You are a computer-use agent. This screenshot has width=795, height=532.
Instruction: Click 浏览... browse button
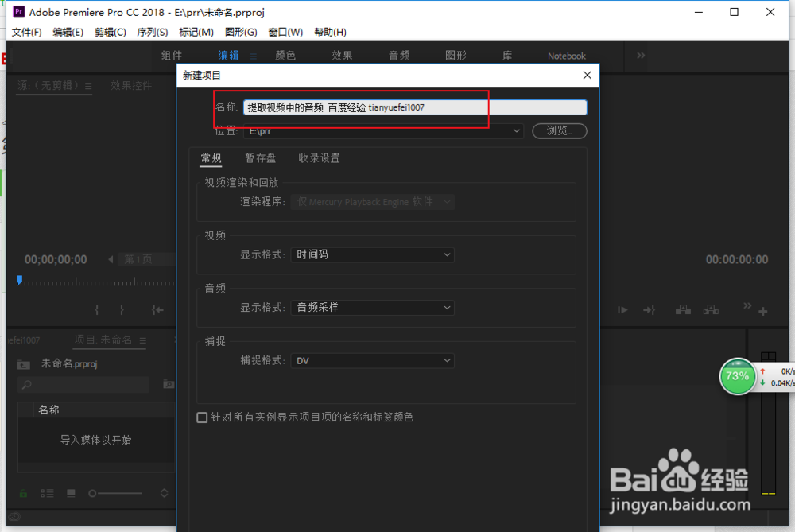[x=559, y=131]
